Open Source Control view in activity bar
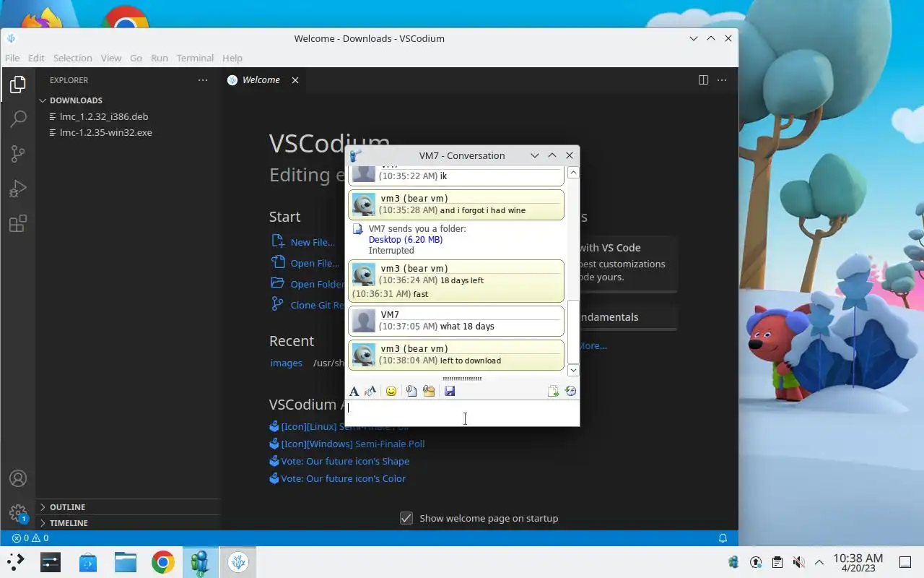The image size is (924, 578). click(x=18, y=154)
